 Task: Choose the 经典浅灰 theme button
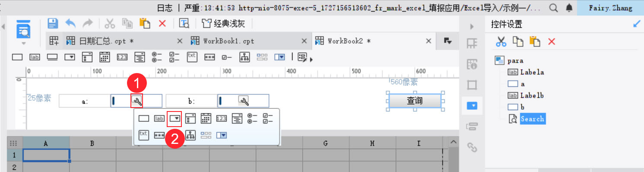[223, 23]
